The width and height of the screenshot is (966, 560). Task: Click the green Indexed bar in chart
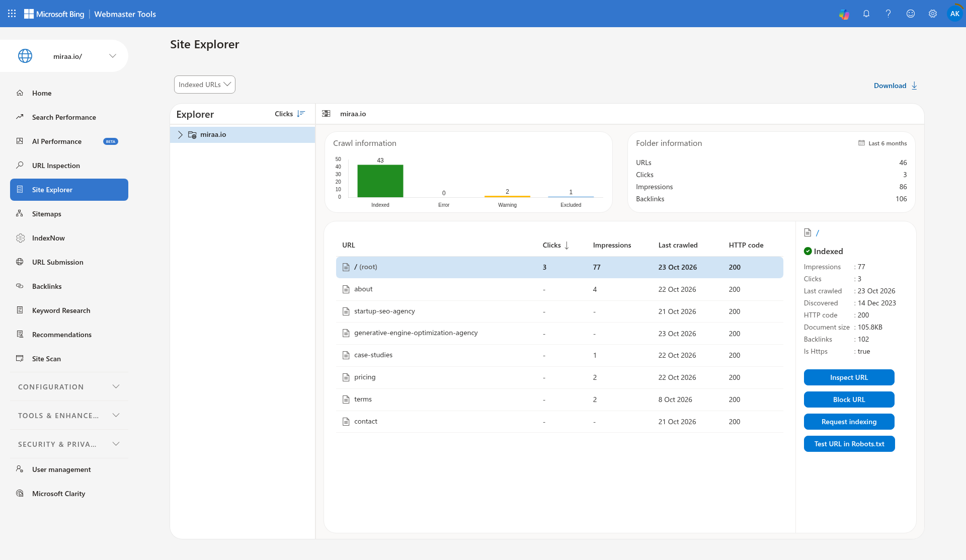[380, 181]
